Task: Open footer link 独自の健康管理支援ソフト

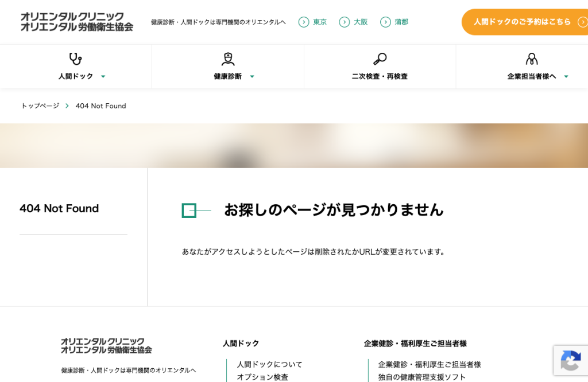Action: tap(422, 377)
